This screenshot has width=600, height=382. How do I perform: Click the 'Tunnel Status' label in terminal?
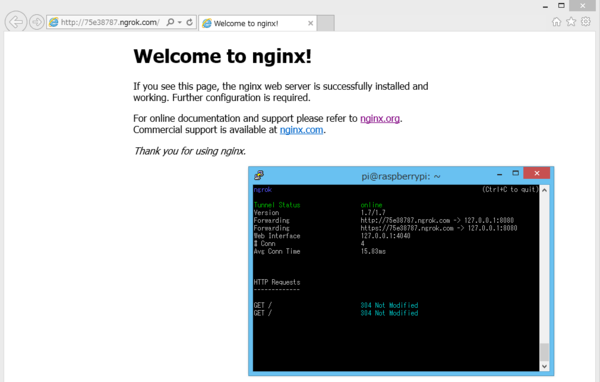coord(277,205)
